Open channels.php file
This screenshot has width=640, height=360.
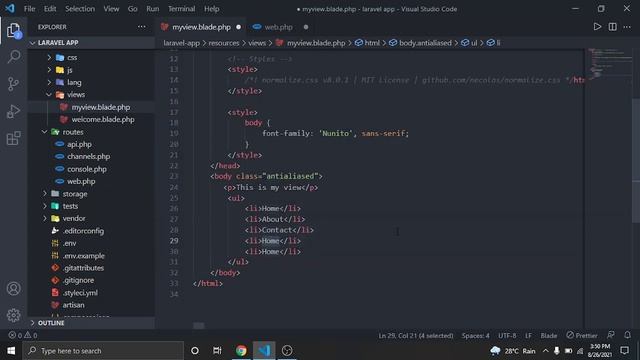(x=91, y=156)
